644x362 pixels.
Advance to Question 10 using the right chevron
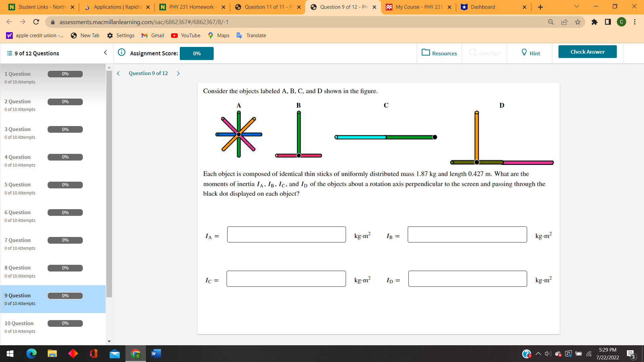(x=178, y=73)
